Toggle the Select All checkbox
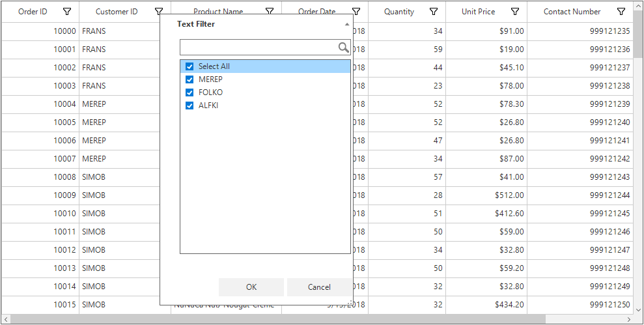Image resolution: width=644 pixels, height=325 pixels. (189, 66)
